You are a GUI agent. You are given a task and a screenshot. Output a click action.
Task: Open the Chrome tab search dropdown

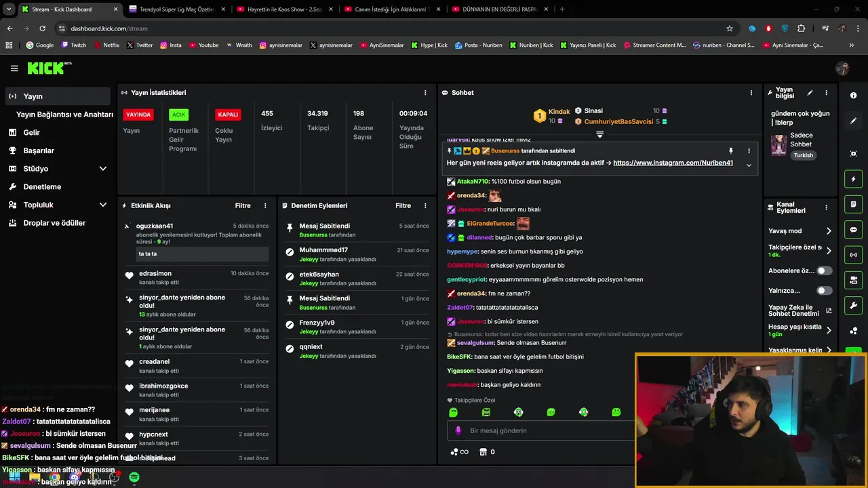[x=9, y=9]
